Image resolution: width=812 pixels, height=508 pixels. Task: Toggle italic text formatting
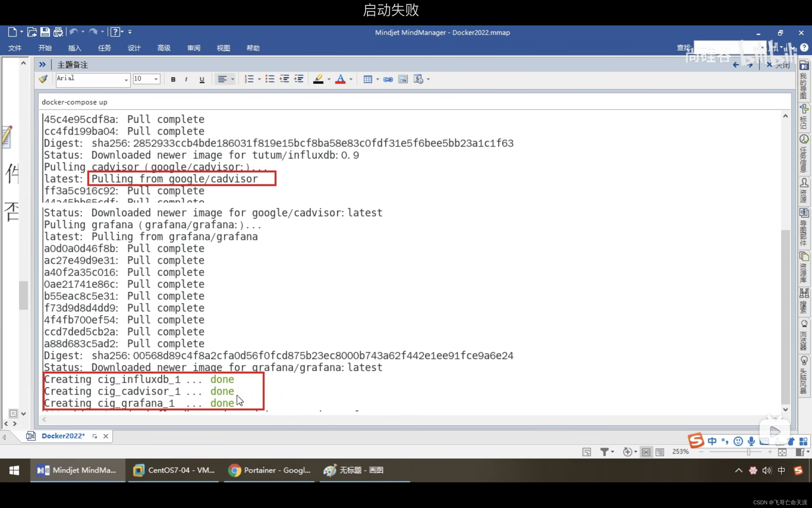coord(186,80)
